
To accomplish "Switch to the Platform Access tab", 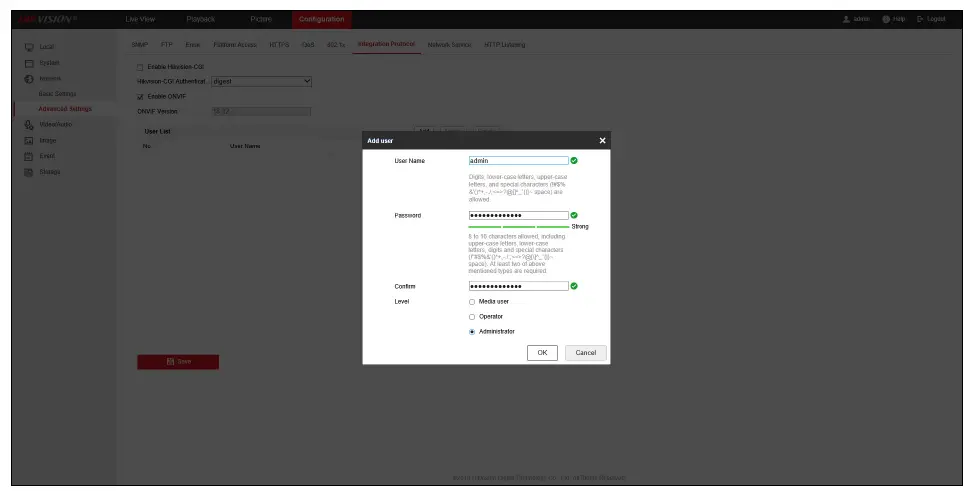I will (x=235, y=45).
